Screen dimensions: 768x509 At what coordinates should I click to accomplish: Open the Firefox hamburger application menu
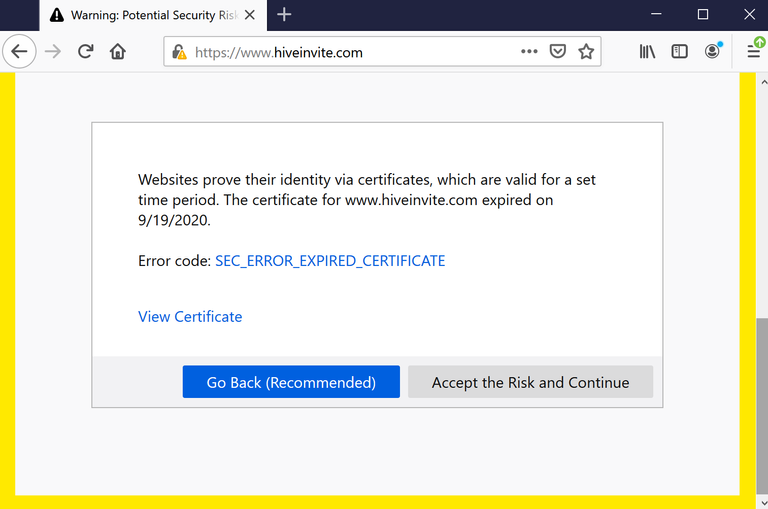click(x=753, y=51)
